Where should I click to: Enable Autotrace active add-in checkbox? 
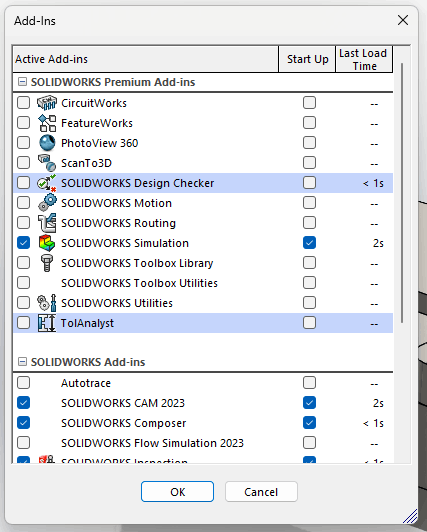(x=23, y=383)
